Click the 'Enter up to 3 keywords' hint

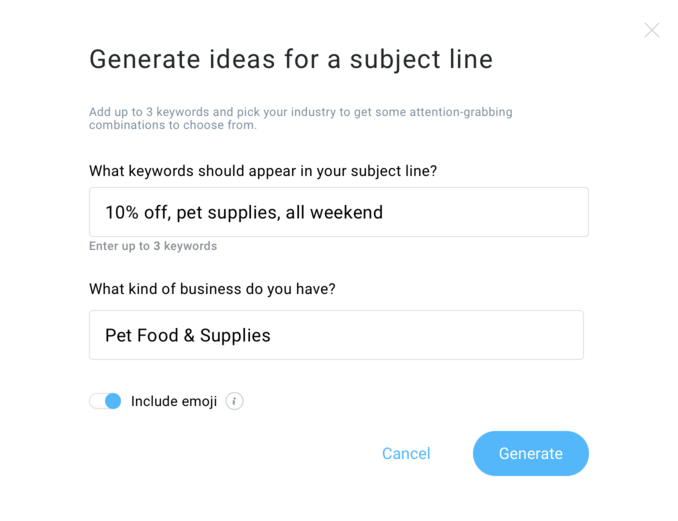click(x=153, y=246)
